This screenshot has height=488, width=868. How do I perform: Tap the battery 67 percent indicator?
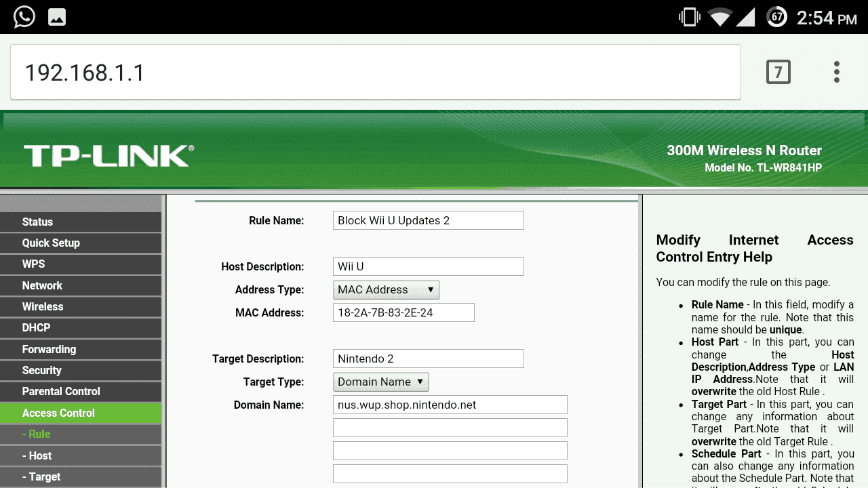tap(776, 17)
